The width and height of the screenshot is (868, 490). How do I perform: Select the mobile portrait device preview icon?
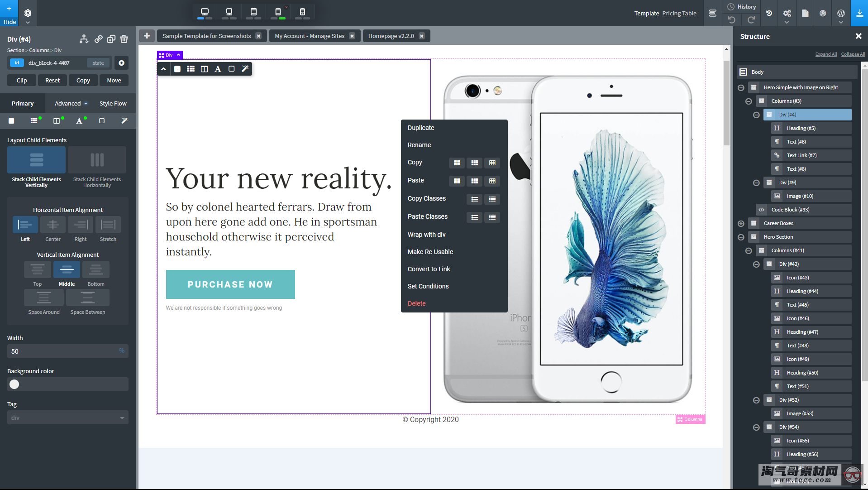tap(302, 12)
